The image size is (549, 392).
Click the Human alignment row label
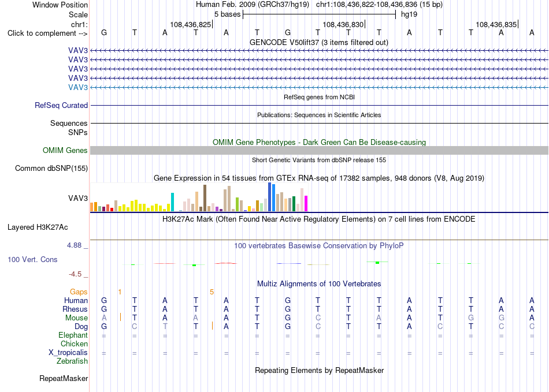[x=76, y=301]
